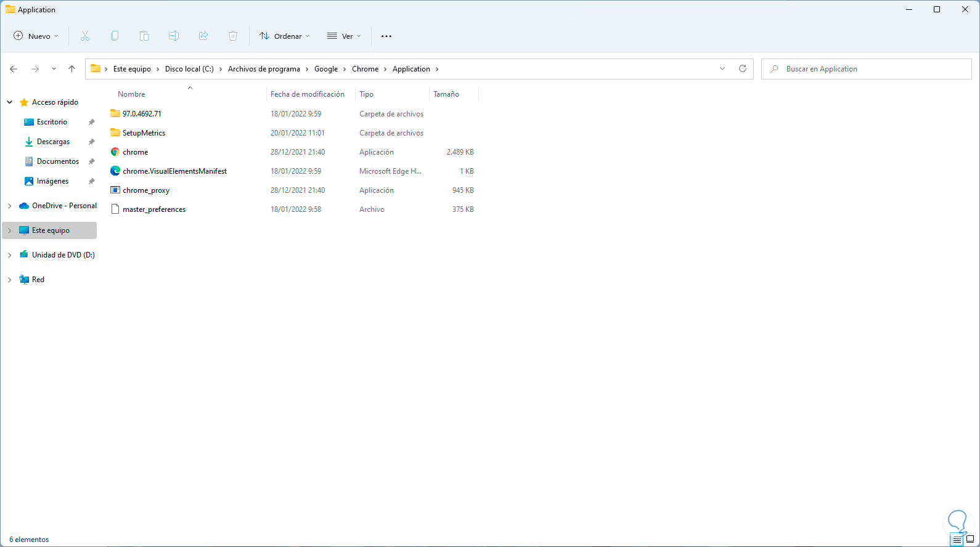980x547 pixels.
Task: Navigate to Google breadcrumb
Action: [x=326, y=69]
